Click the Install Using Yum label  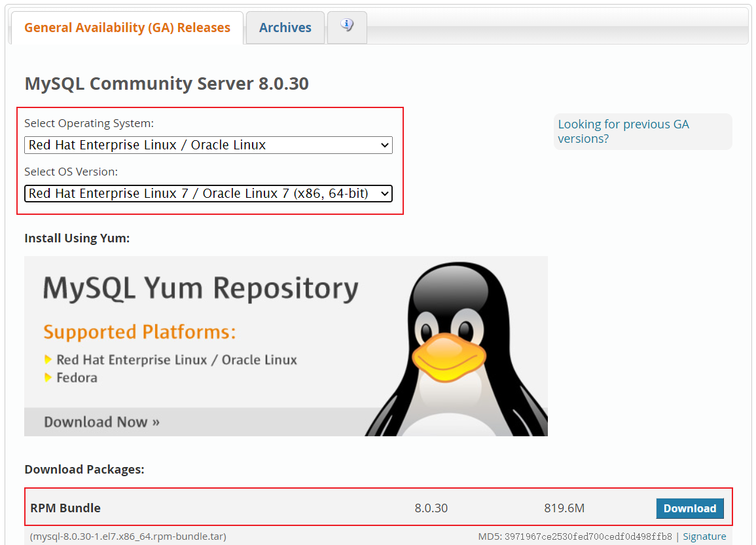[77, 238]
